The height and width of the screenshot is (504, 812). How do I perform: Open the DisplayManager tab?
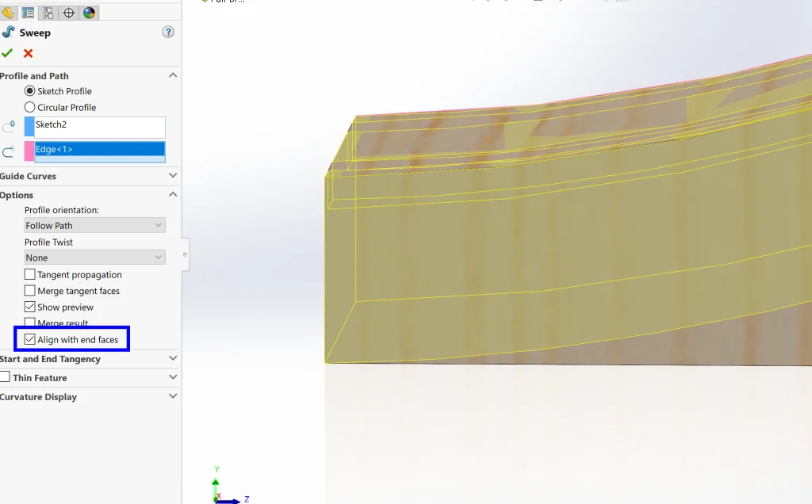click(89, 13)
